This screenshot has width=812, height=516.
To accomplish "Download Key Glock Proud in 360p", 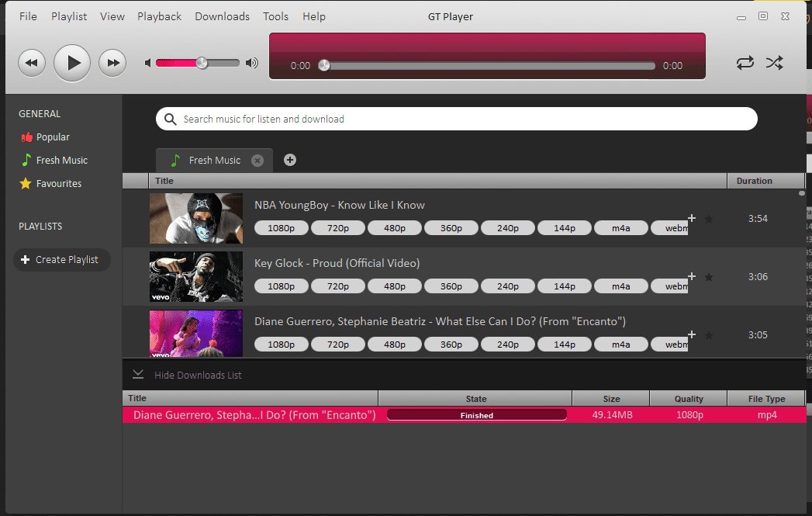I will [x=451, y=286].
